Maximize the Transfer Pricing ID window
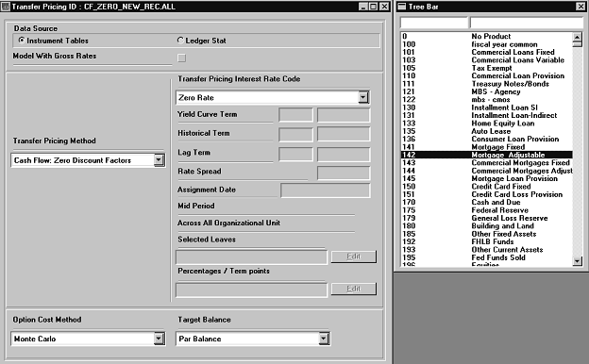Image resolution: width=589 pixels, height=364 pixels. click(x=374, y=7)
